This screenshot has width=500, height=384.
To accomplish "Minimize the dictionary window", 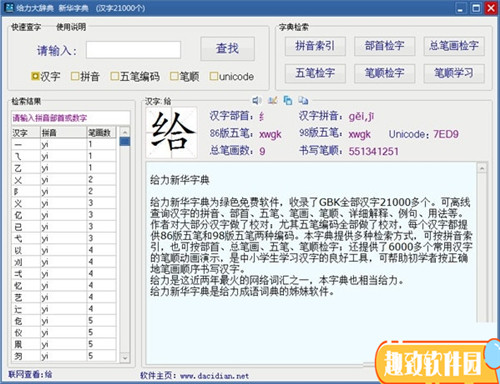I will [460, 8].
